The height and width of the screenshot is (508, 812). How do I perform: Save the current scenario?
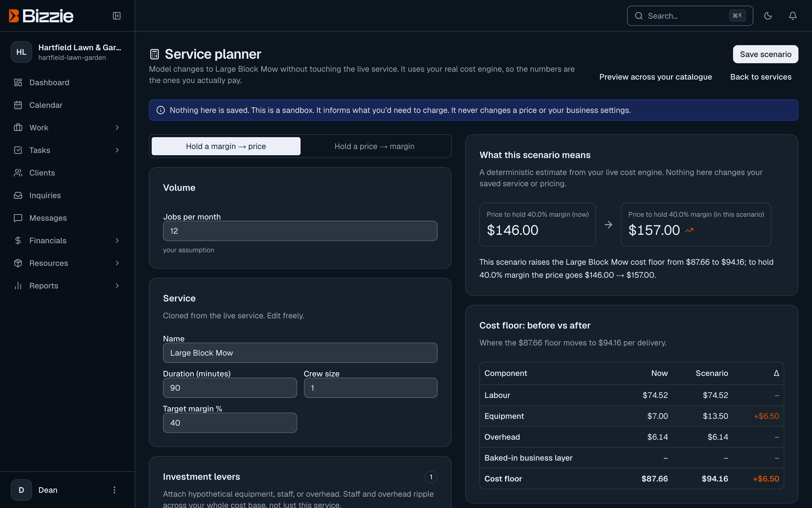765,54
